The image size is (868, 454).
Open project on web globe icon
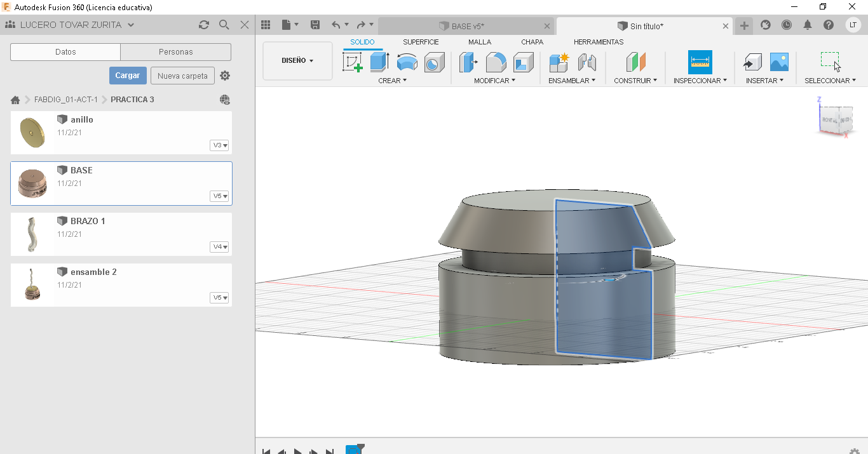point(225,100)
